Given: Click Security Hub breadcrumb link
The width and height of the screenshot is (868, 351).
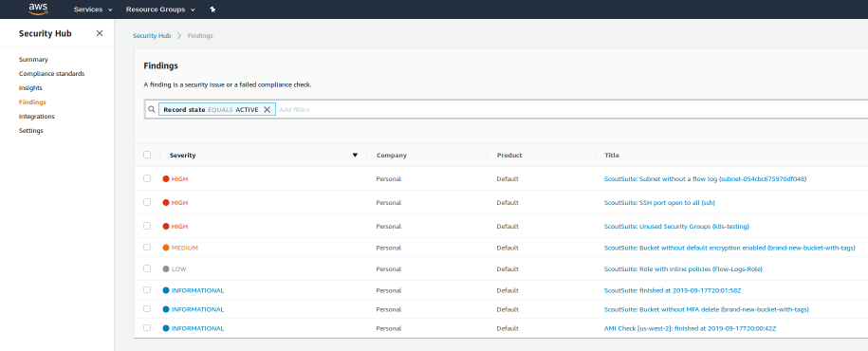Looking at the screenshot, I should (152, 36).
